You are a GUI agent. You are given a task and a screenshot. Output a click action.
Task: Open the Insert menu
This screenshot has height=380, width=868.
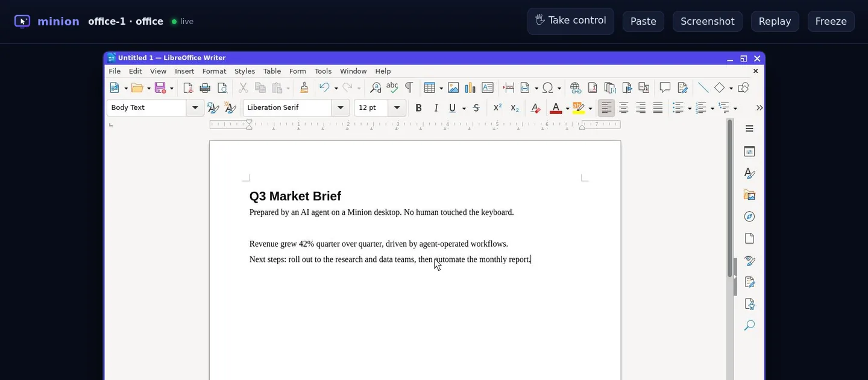184,71
